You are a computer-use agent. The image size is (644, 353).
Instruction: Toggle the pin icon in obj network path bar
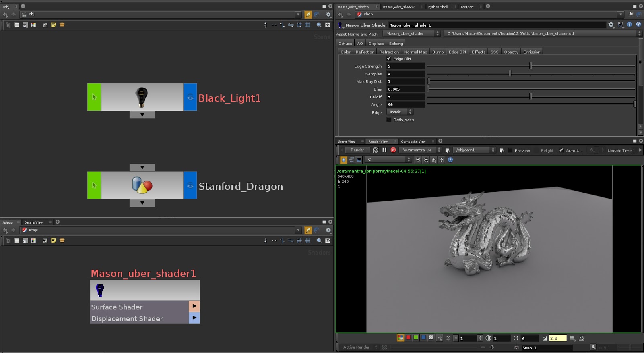click(308, 15)
